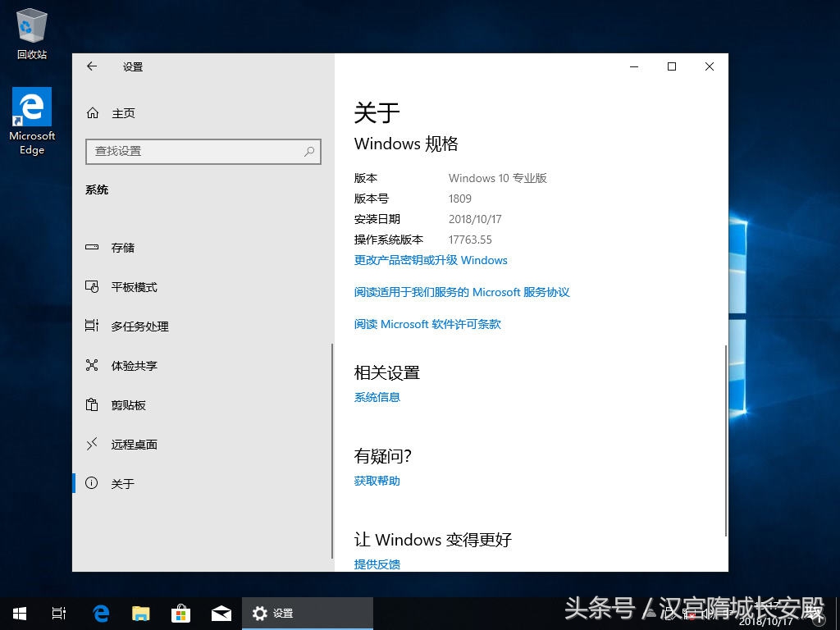The image size is (840, 630).
Task: Click the Windows 规格 heading
Action: tap(406, 144)
